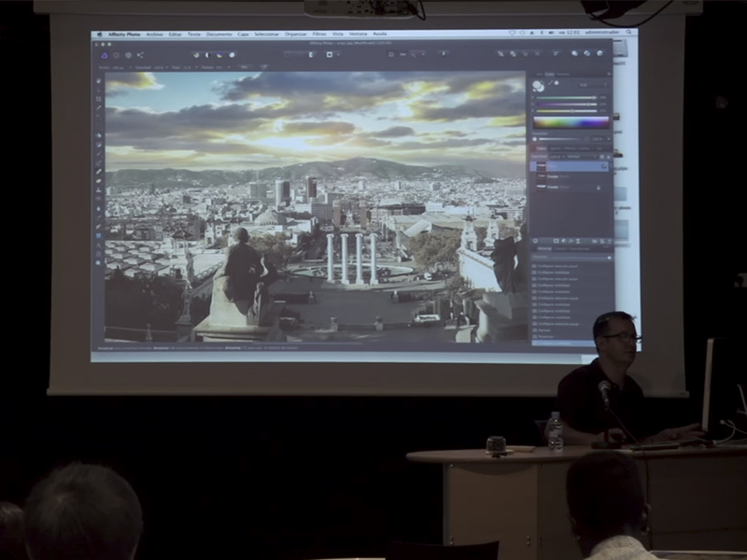Select the Flood Fill bucket tool
The height and width of the screenshot is (560, 747).
click(x=99, y=135)
